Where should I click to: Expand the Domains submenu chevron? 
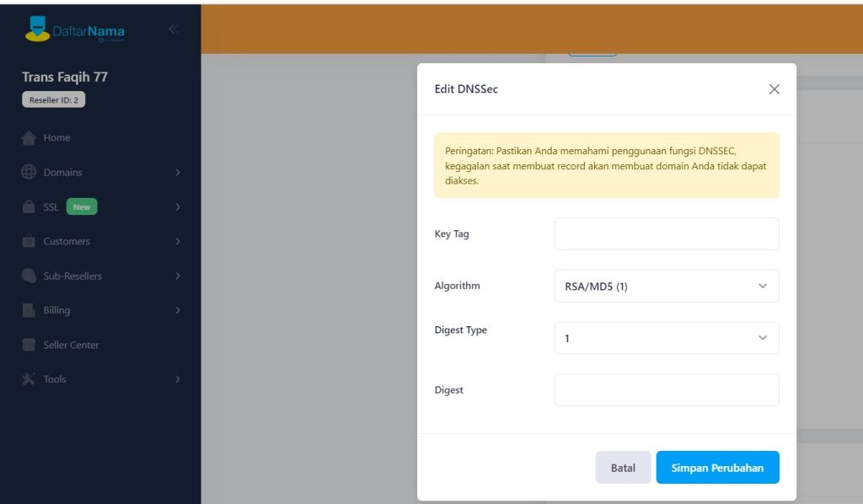pyautogui.click(x=178, y=172)
